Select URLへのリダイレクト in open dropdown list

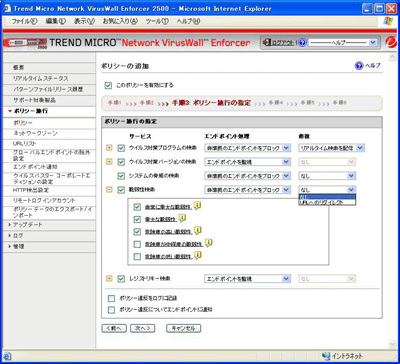327,202
